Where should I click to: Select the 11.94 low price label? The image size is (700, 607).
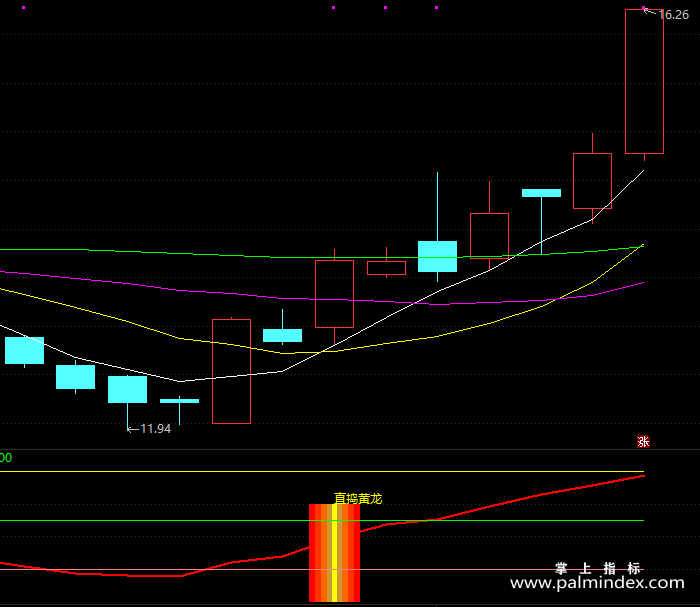pyautogui.click(x=155, y=429)
